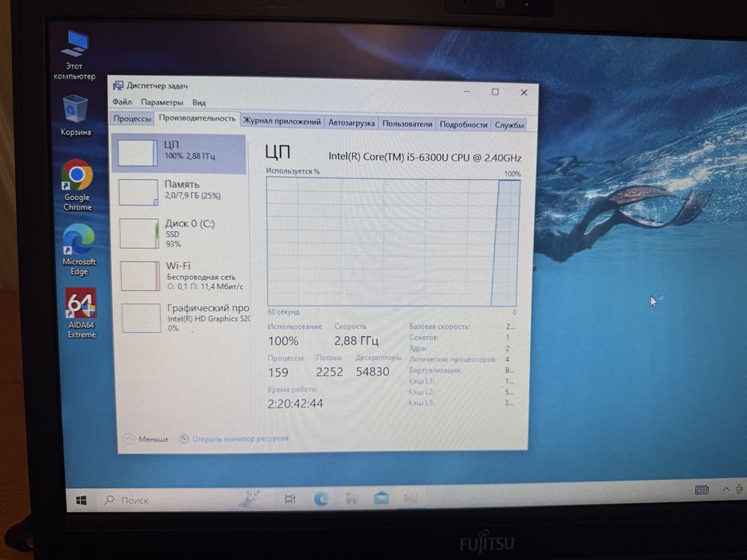Open File Explorer from the taskbar
Image resolution: width=747 pixels, height=560 pixels.
351,498
